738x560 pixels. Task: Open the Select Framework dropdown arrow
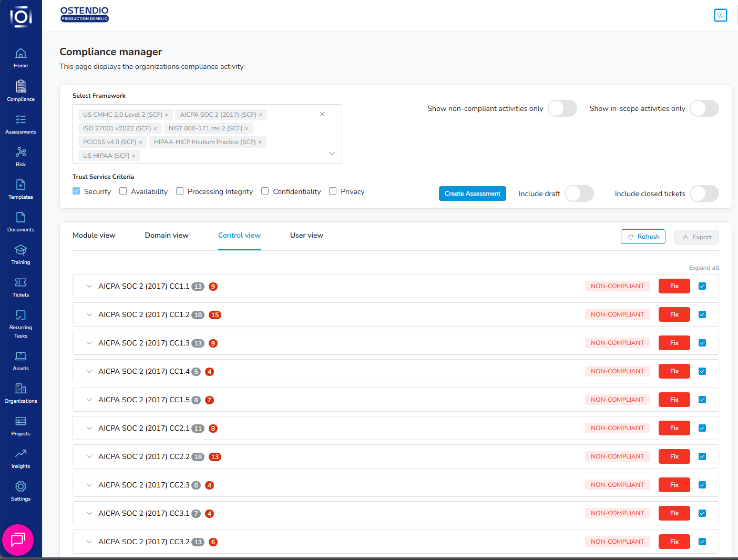click(x=332, y=154)
